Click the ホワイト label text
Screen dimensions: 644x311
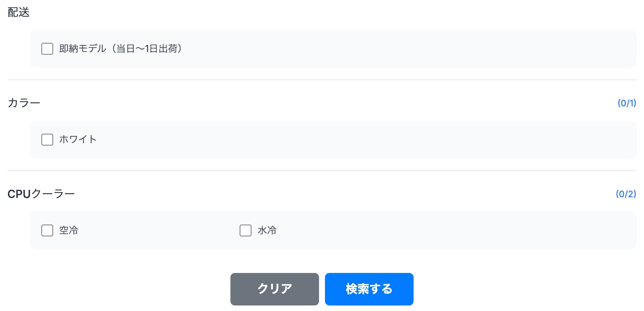coord(78,140)
